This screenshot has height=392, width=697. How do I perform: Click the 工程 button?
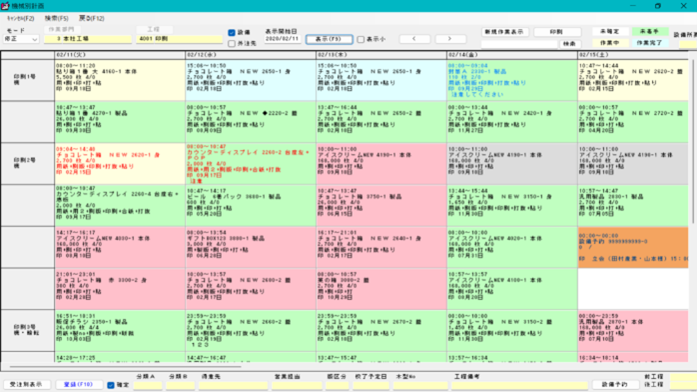[154, 29]
